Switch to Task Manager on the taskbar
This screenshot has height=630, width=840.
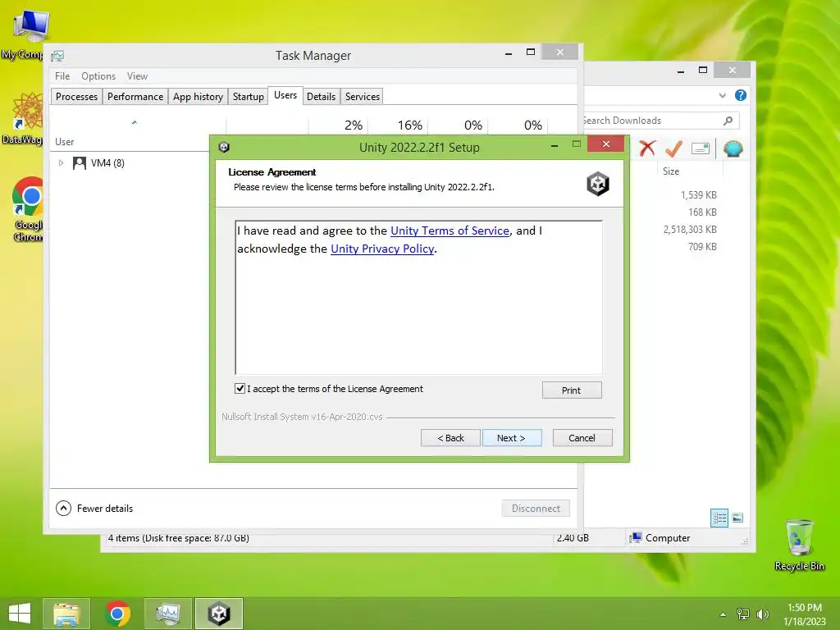(x=167, y=614)
